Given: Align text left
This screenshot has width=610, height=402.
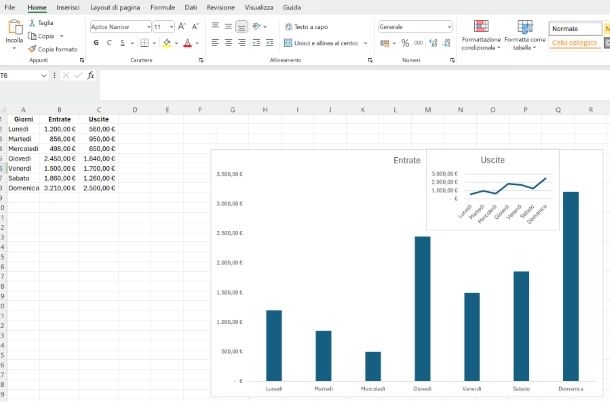Looking at the screenshot, I should pyautogui.click(x=215, y=43).
